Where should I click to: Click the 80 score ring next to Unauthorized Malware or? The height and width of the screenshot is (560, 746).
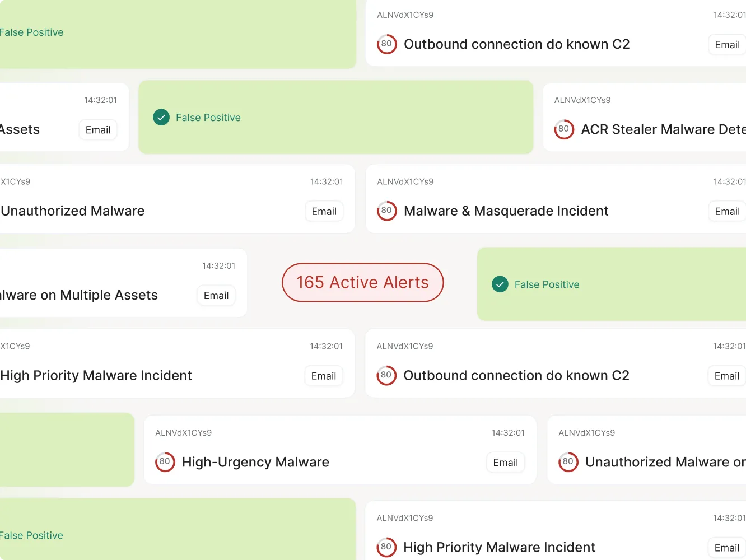pyautogui.click(x=568, y=462)
